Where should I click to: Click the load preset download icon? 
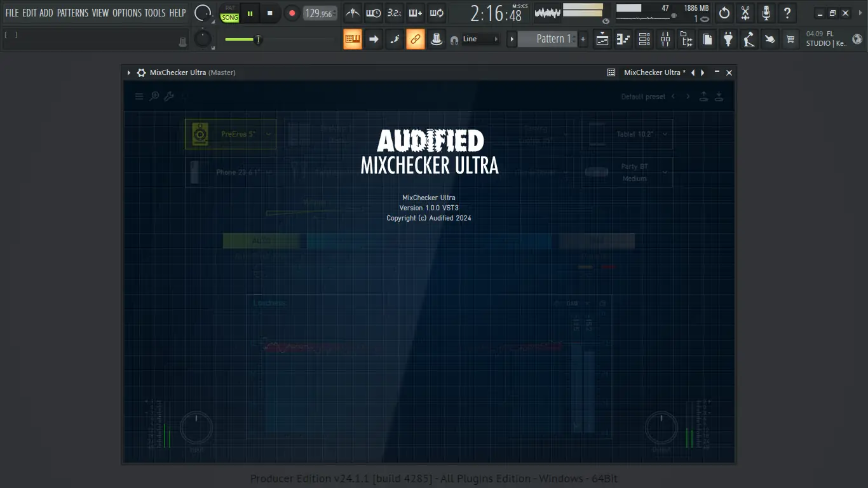pyautogui.click(x=719, y=97)
